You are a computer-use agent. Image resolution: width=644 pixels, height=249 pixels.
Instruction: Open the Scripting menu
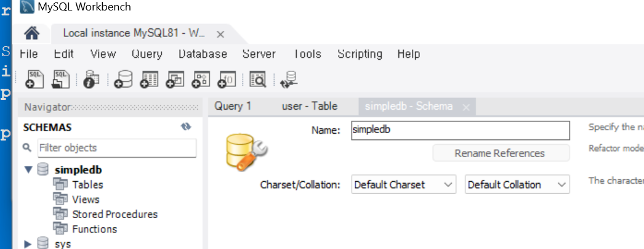(x=360, y=54)
